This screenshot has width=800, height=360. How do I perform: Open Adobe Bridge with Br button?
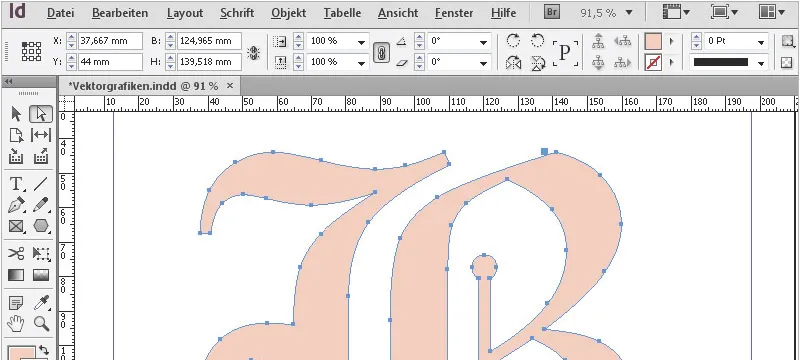point(552,12)
